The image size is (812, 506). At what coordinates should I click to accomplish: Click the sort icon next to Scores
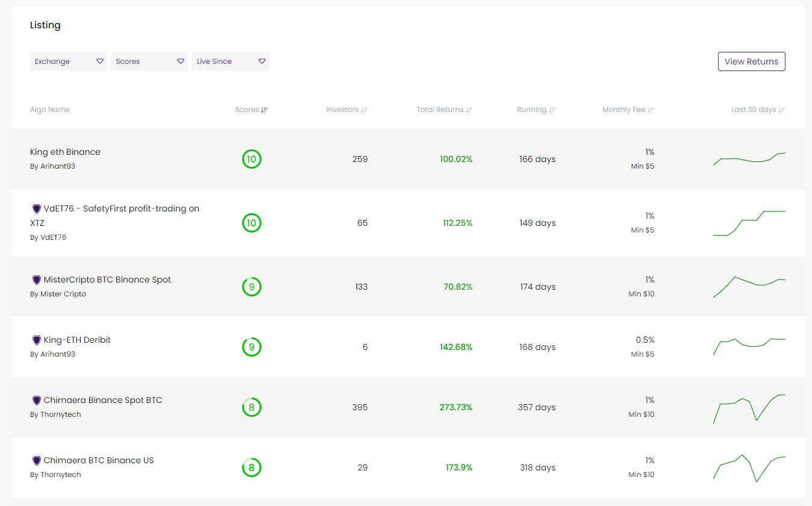point(264,110)
